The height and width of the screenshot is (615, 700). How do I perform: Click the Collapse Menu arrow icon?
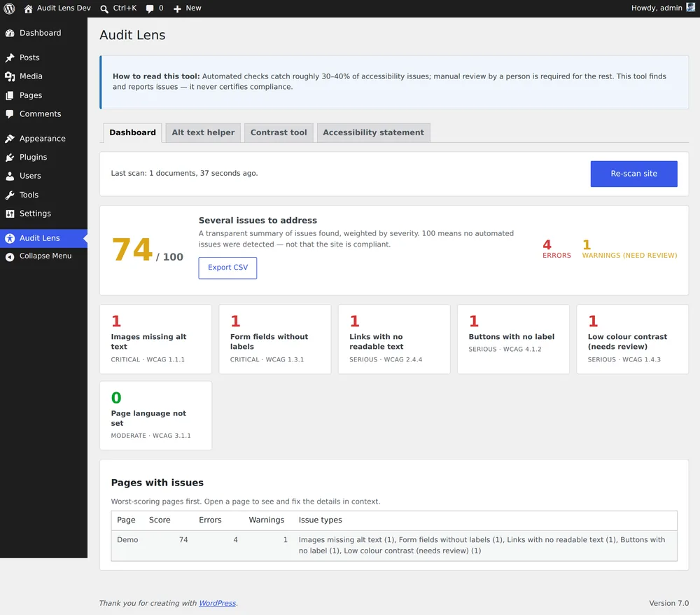click(10, 256)
